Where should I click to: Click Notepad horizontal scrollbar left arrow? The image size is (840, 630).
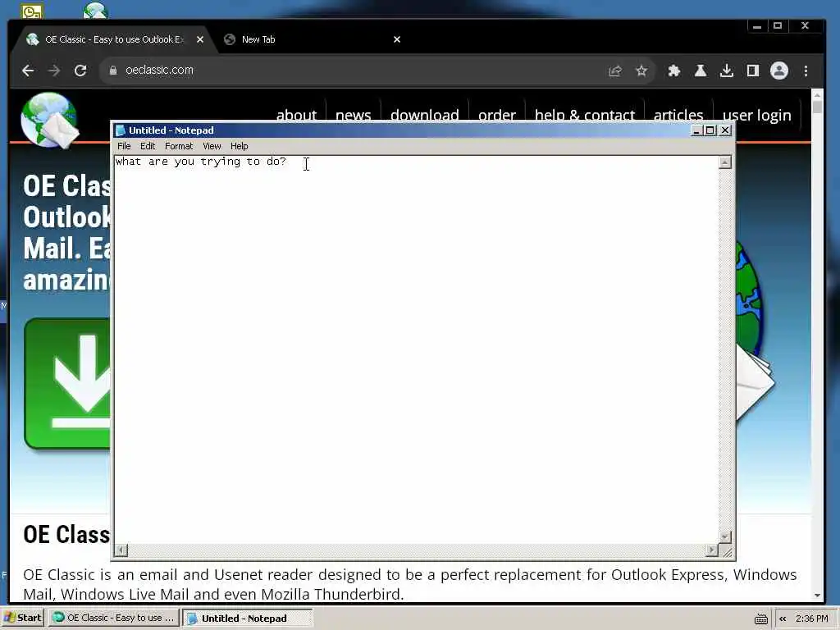pyautogui.click(x=121, y=550)
